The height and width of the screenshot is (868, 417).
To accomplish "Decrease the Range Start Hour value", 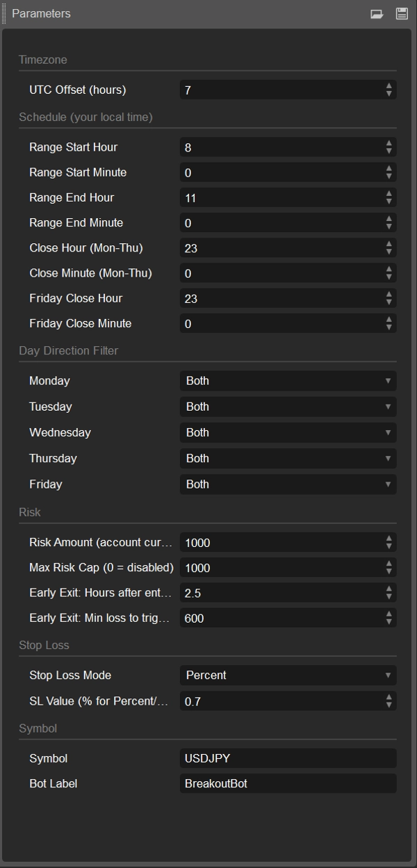I will pos(389,151).
